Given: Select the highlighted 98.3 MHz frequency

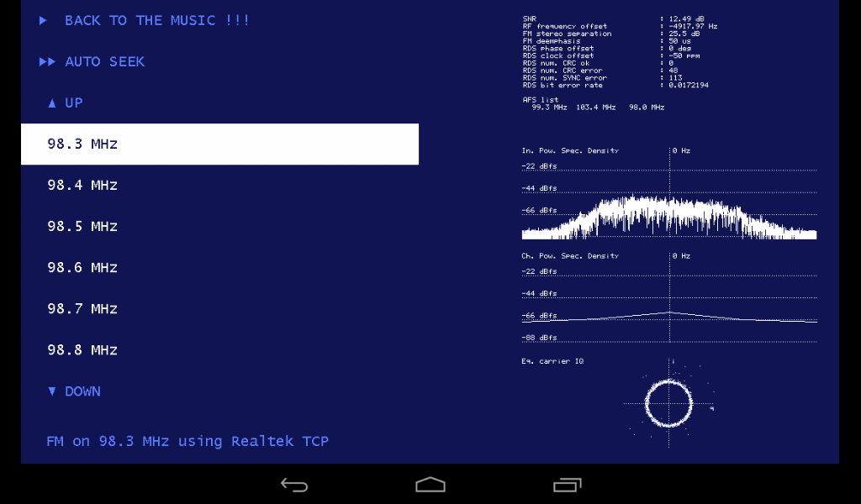Looking at the screenshot, I should tap(219, 144).
